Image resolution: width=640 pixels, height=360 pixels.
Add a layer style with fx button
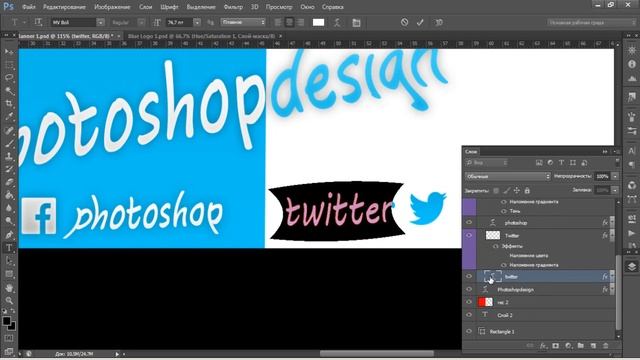(x=543, y=346)
